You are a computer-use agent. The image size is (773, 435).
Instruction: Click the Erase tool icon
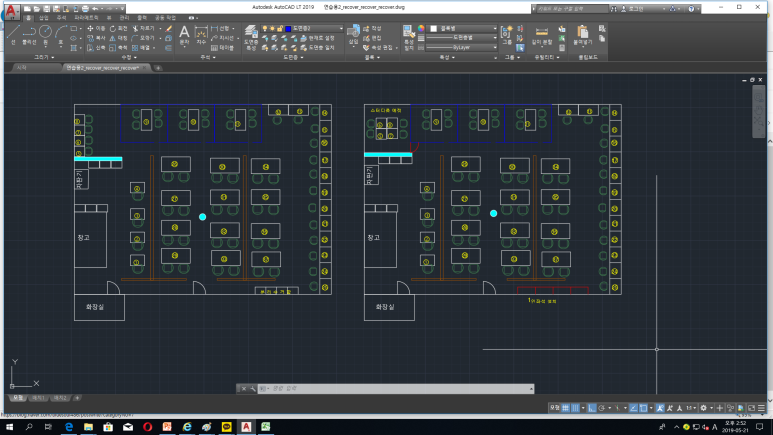click(169, 29)
